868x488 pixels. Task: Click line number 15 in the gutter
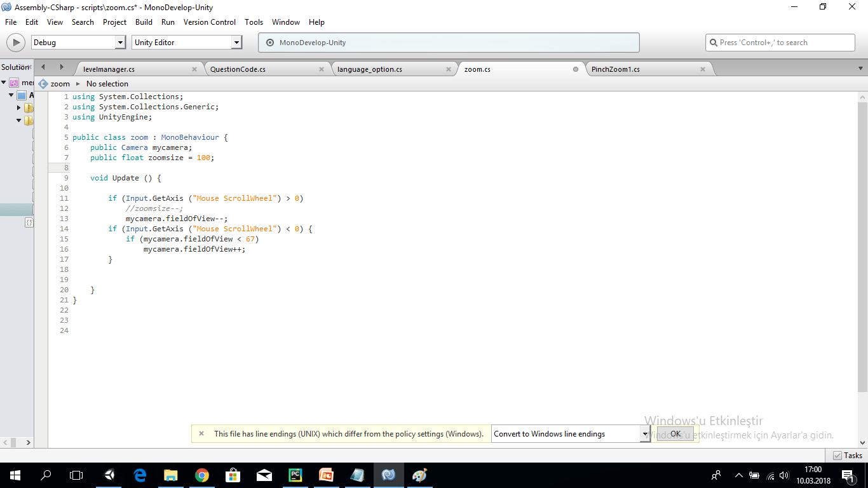[64, 239]
